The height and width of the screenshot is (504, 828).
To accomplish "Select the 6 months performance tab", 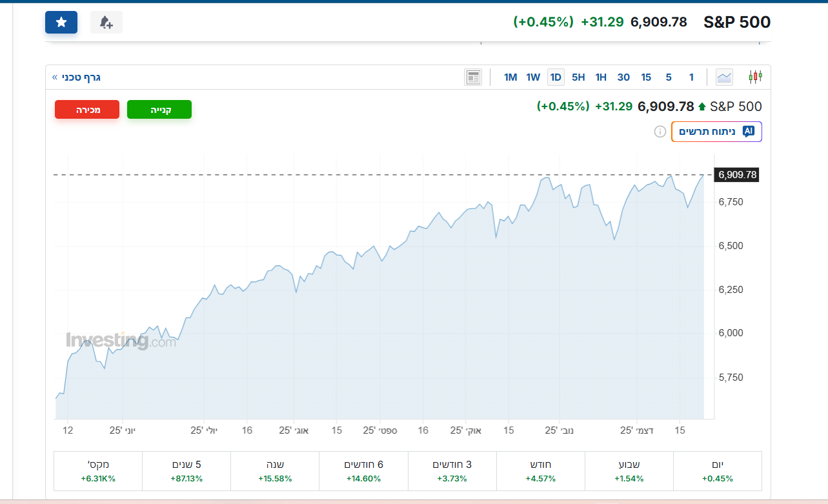I will point(363,471).
